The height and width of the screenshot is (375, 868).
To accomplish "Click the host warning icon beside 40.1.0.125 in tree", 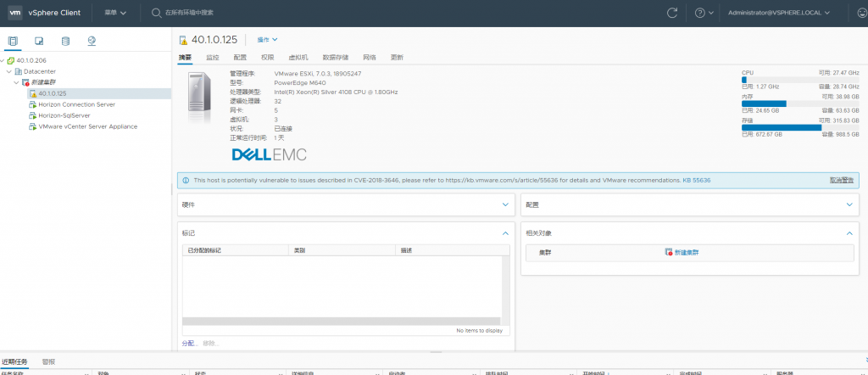I will (x=33, y=93).
